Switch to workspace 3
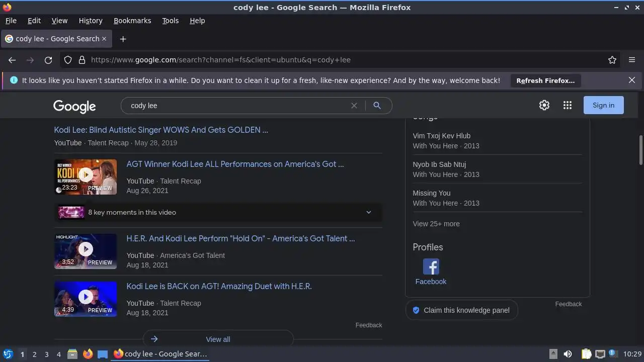Image resolution: width=644 pixels, height=362 pixels. (x=46, y=354)
